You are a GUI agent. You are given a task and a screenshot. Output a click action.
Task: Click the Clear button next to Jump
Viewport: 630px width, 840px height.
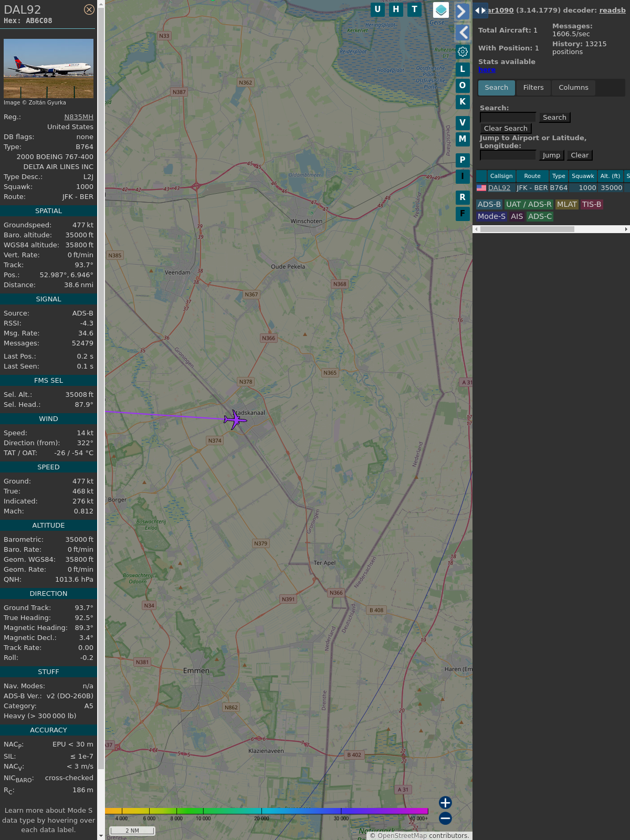[x=580, y=155]
